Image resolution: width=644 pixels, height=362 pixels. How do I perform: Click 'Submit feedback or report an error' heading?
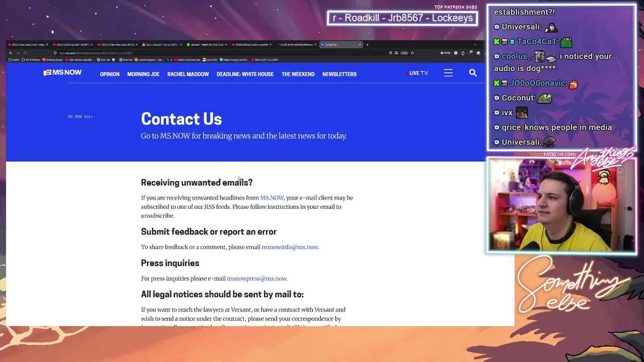[209, 232]
